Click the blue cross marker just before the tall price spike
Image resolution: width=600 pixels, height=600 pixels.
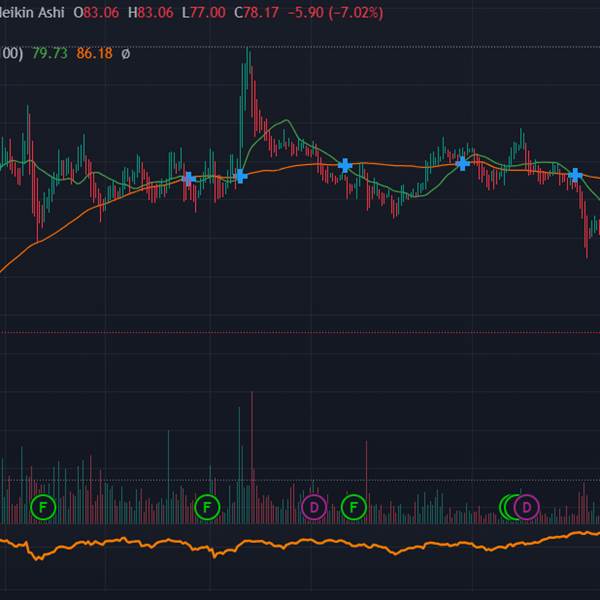pyautogui.click(x=241, y=176)
